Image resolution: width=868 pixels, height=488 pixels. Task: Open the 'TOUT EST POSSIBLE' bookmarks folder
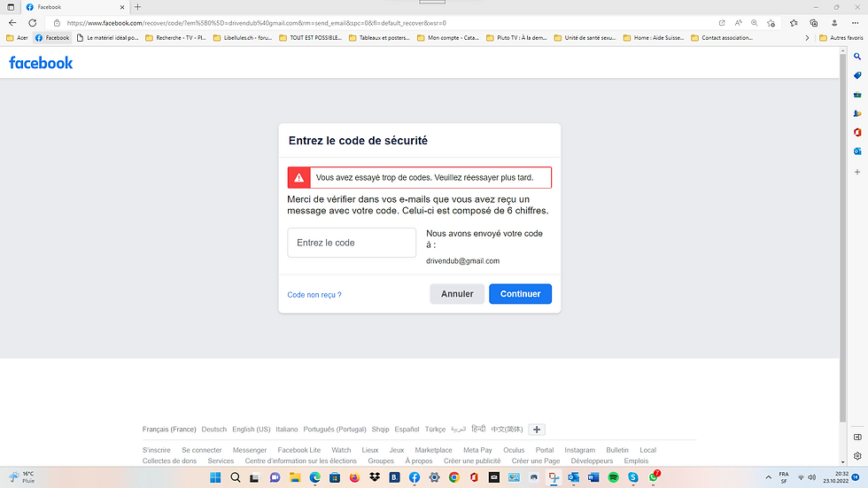coord(311,38)
